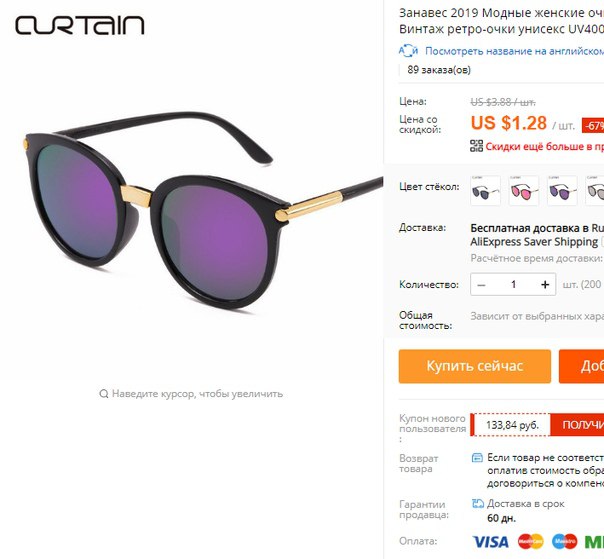Click the CURTAIN brand logo
This screenshot has width=604, height=559.
click(x=80, y=25)
